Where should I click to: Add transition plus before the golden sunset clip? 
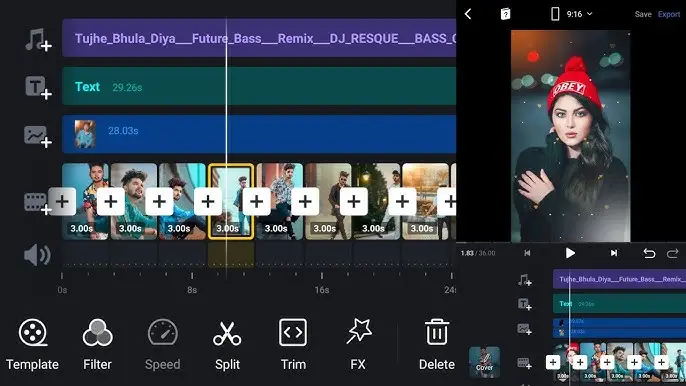click(x=402, y=201)
